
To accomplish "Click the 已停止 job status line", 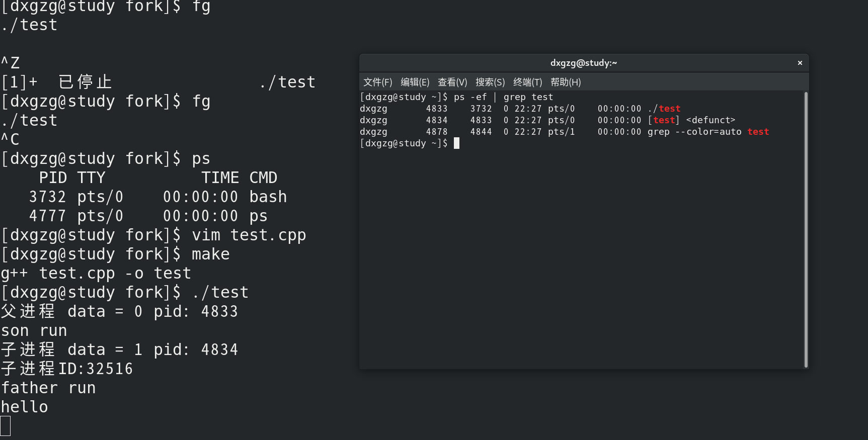I will tap(86, 81).
